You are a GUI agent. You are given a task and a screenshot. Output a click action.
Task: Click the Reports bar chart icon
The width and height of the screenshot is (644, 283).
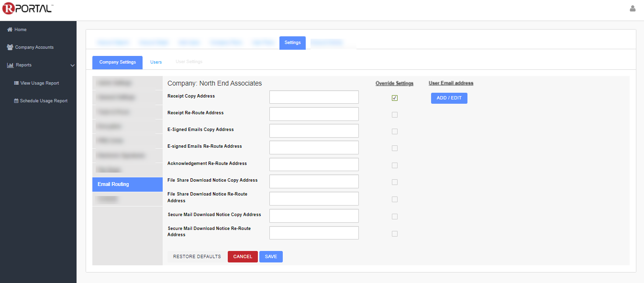(10, 65)
